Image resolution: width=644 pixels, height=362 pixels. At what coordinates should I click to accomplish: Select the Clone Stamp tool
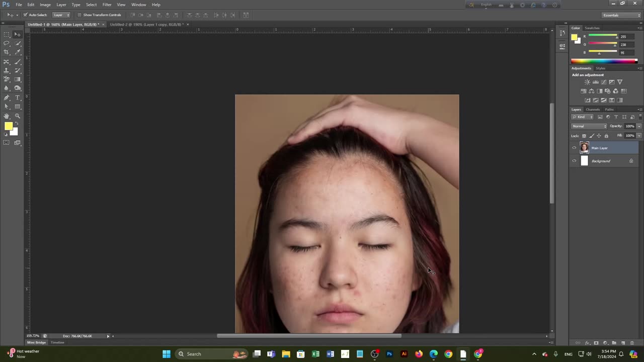(x=7, y=70)
